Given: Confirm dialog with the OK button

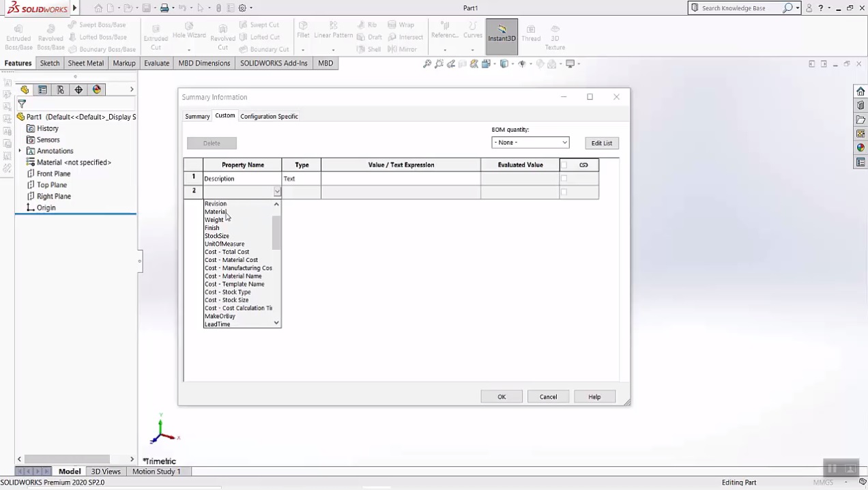Looking at the screenshot, I should 502,397.
